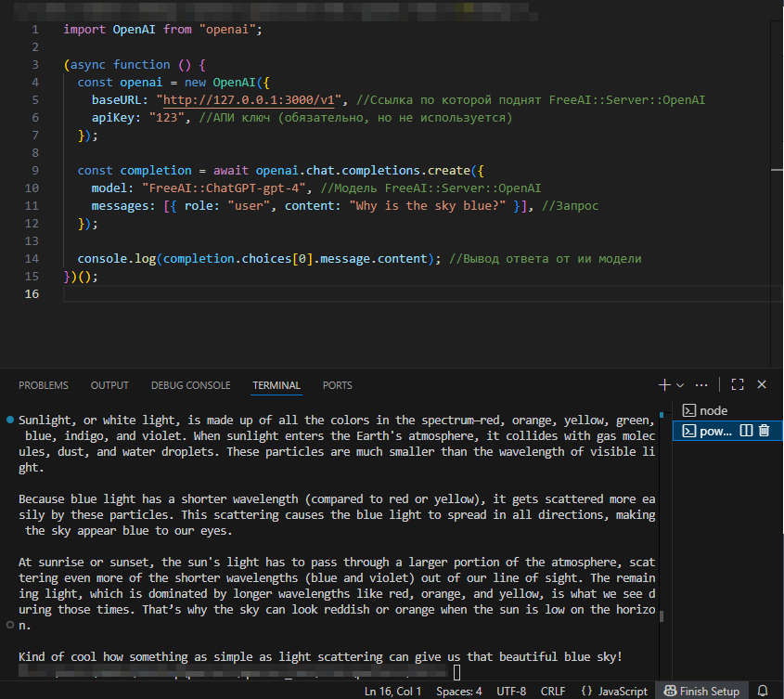This screenshot has height=699, width=784.
Task: Click the notifications bell icon
Action: (763, 691)
